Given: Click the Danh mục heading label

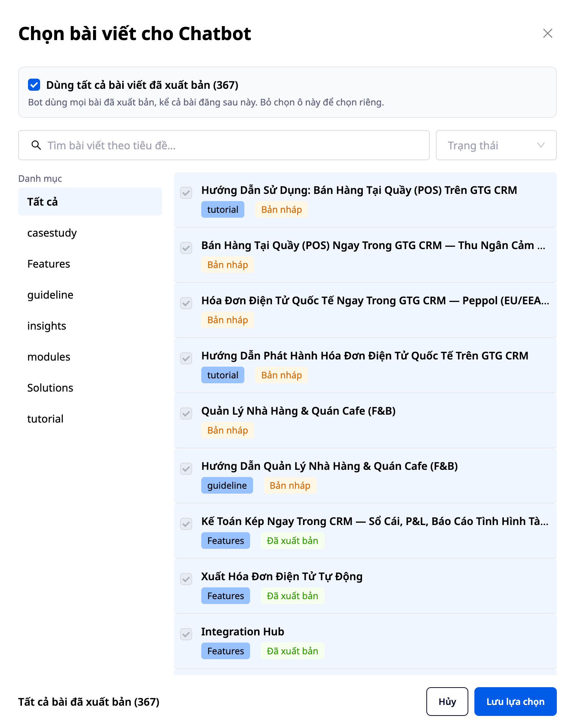Looking at the screenshot, I should tap(40, 178).
